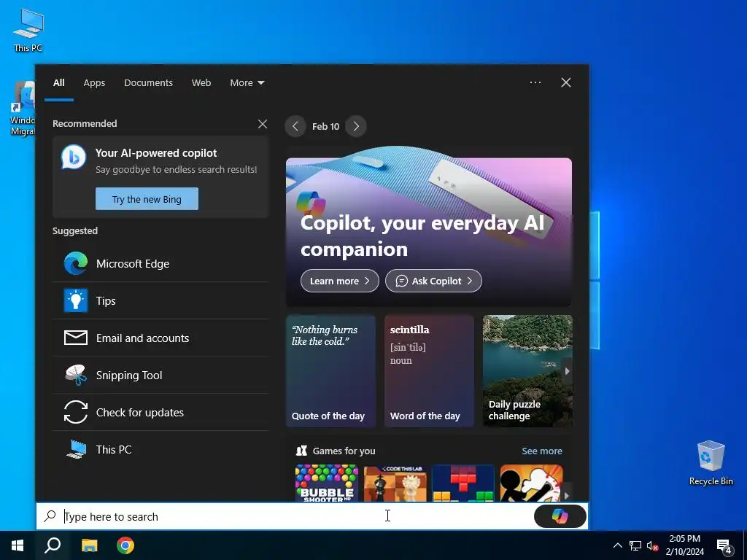Show hidden tray icons chevron
This screenshot has height=560, width=747.
coord(617,545)
